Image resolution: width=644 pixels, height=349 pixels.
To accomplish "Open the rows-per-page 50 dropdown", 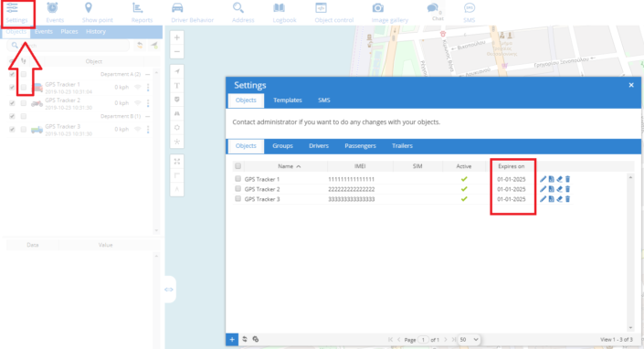I will 469,340.
